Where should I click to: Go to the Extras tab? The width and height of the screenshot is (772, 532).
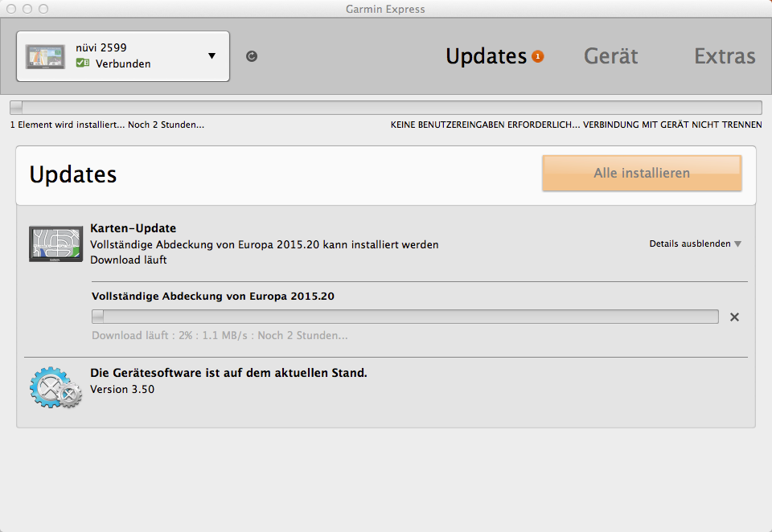click(x=725, y=56)
